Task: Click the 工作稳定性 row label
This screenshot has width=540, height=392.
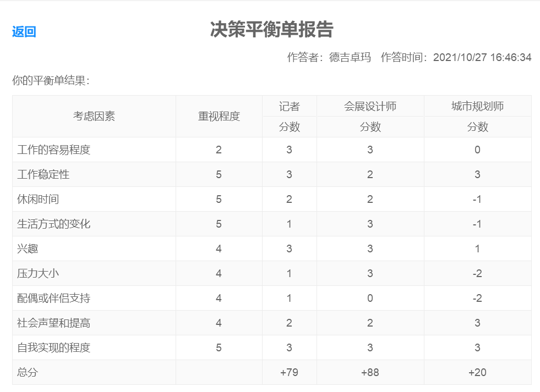Action: point(43,175)
